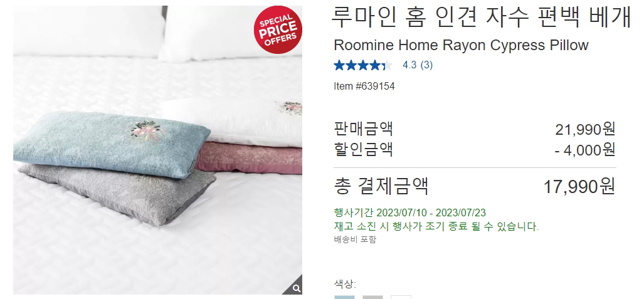Select the white color swatch
This screenshot has height=299, width=644.
tap(401, 297)
